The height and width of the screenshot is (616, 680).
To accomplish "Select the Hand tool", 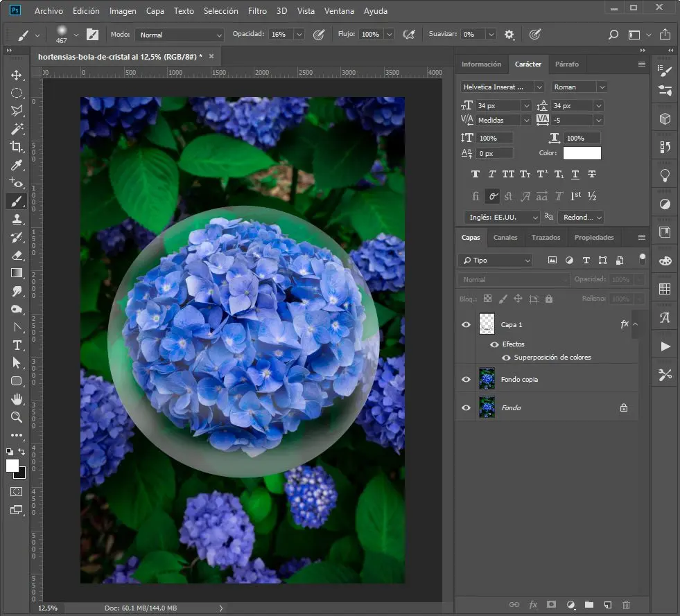I will coord(17,399).
